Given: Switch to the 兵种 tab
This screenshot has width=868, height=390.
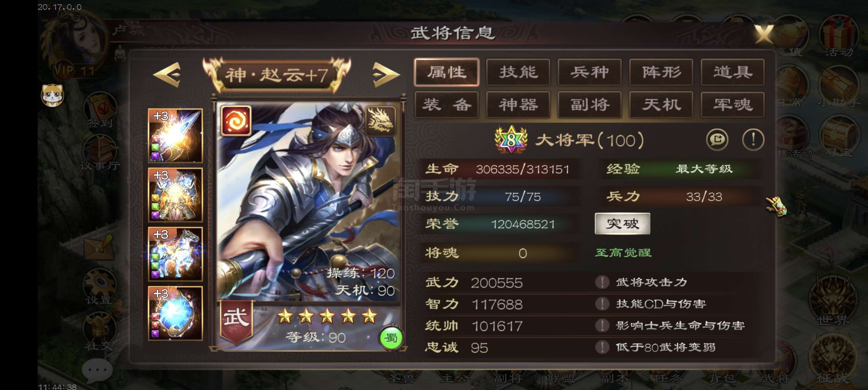Looking at the screenshot, I should (590, 72).
